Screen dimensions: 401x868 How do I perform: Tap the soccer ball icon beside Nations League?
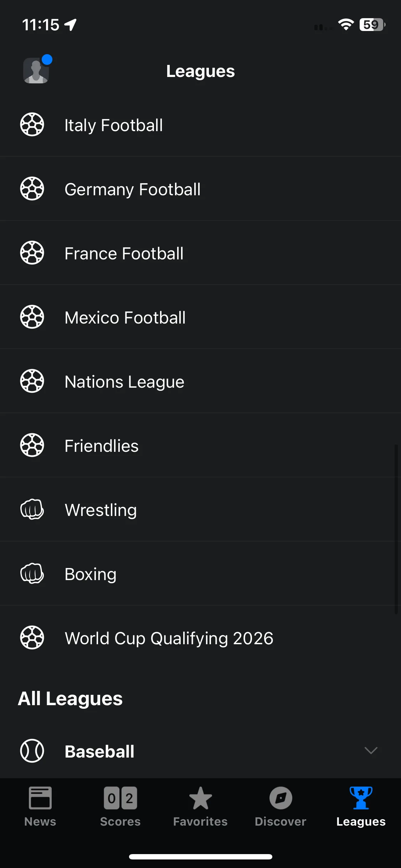32,381
